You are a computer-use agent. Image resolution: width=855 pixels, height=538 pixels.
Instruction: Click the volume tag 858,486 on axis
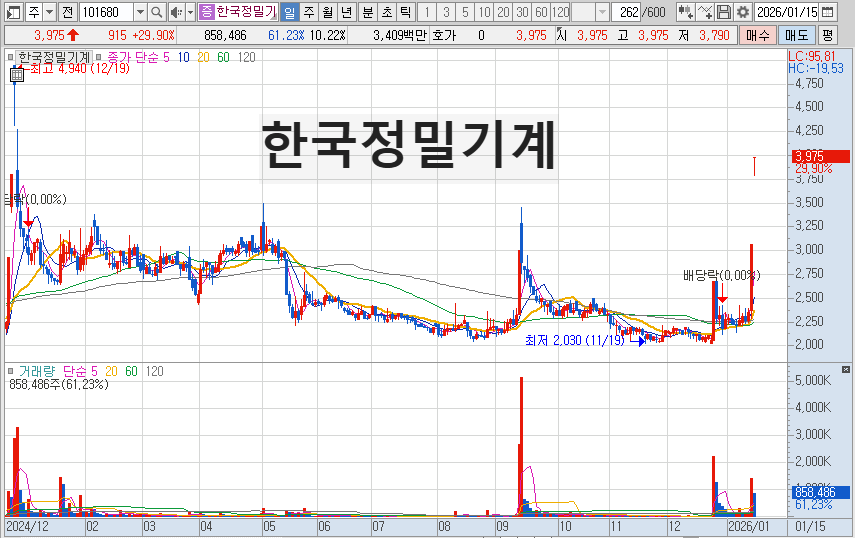coord(821,492)
